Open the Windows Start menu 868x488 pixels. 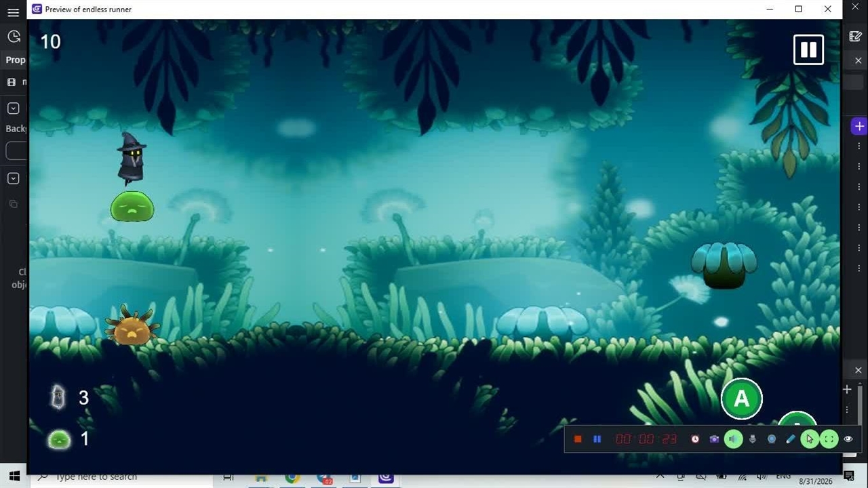pyautogui.click(x=14, y=477)
